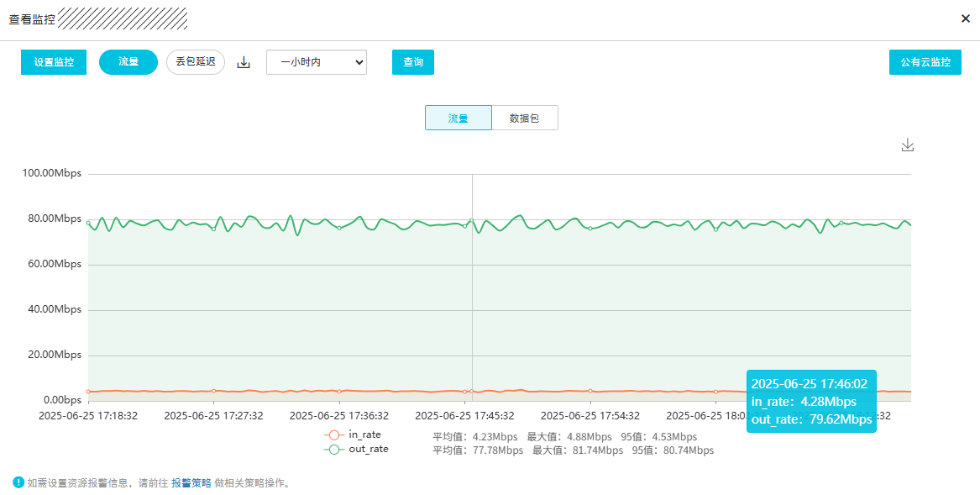Select the blue 流量 pill toggle
The image size is (980, 495).
tap(128, 62)
